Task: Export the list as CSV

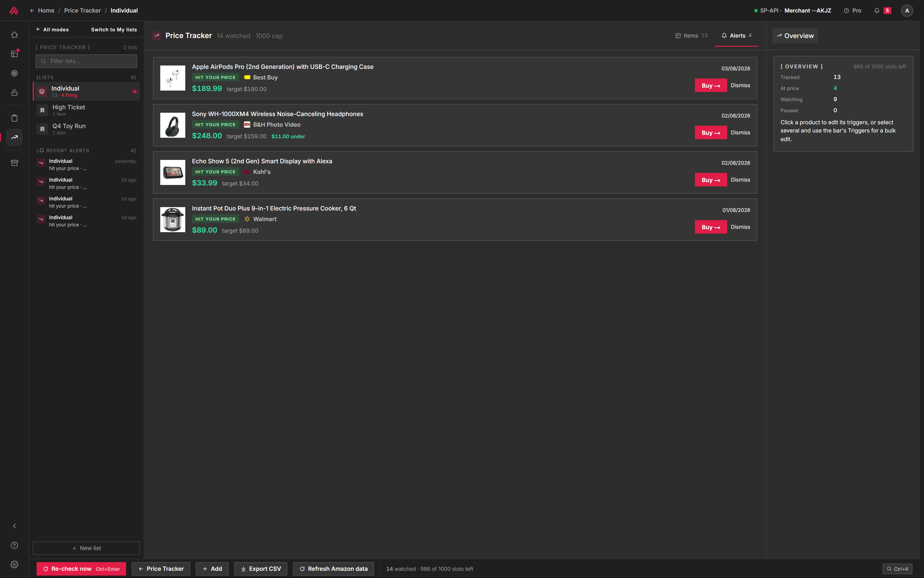Action: pyautogui.click(x=261, y=569)
